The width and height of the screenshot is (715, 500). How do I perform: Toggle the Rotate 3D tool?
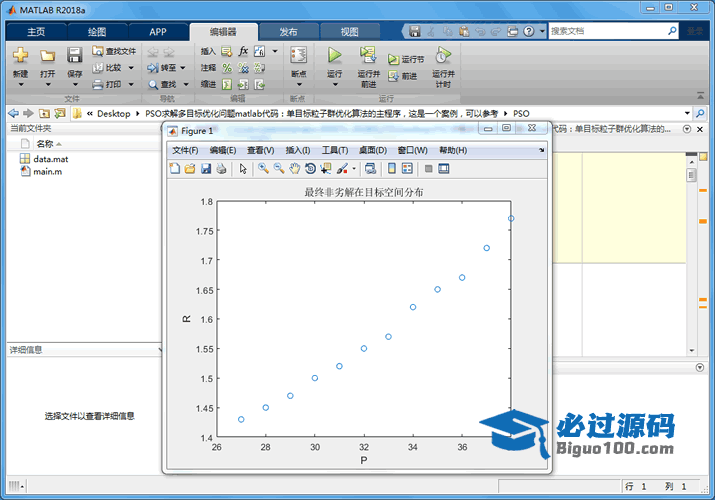pos(311,169)
